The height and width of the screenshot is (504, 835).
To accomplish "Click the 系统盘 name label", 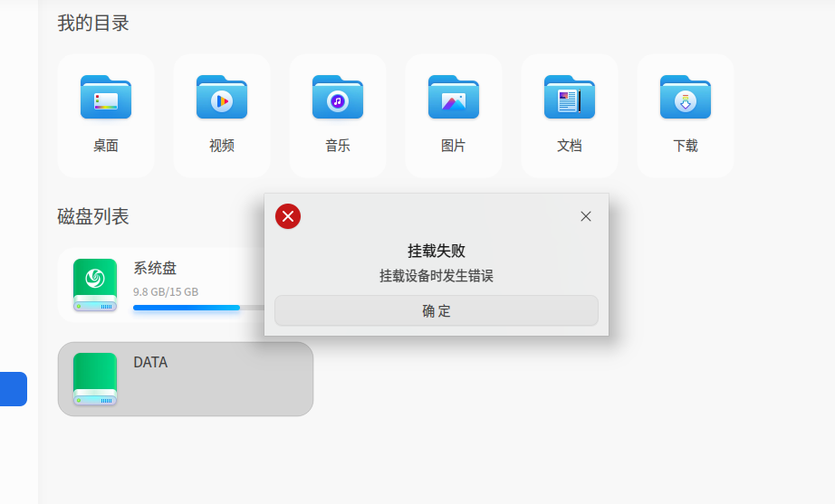I will [155, 268].
